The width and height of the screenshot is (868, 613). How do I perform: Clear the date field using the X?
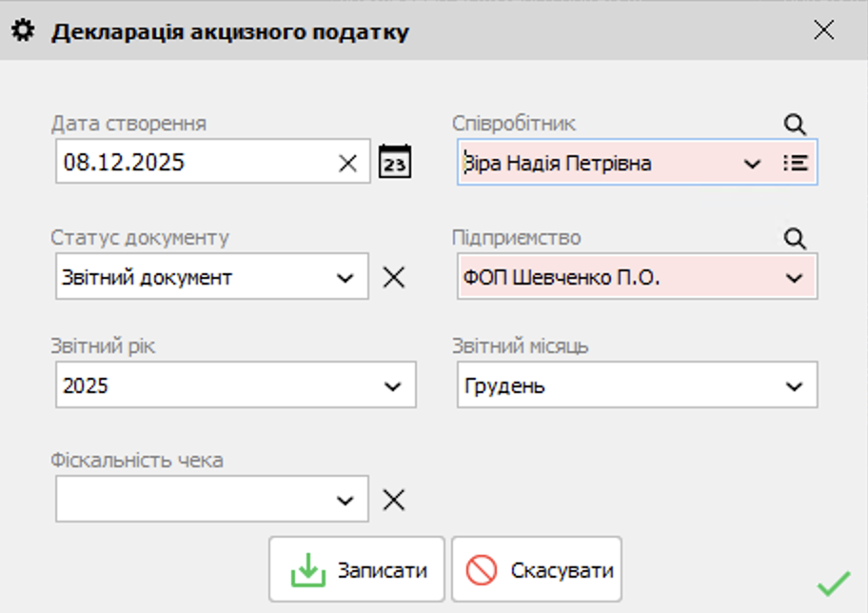(x=347, y=162)
